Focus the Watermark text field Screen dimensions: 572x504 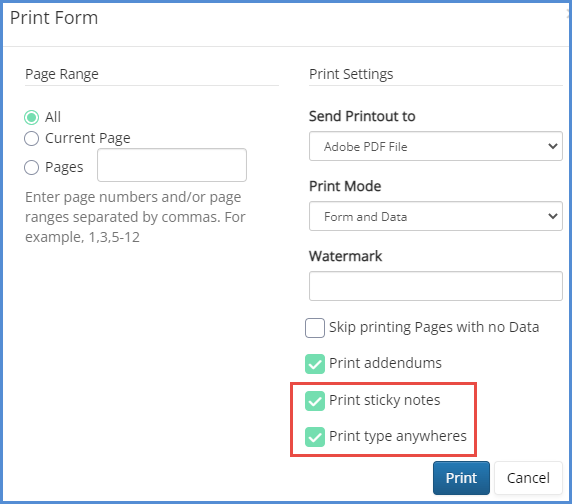436,286
